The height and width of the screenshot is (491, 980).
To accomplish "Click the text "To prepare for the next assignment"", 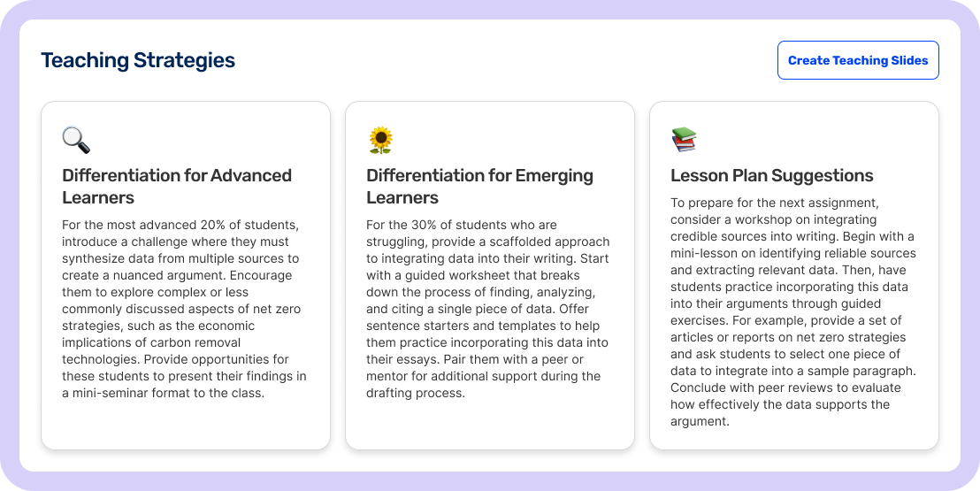I will pyautogui.click(x=775, y=203).
